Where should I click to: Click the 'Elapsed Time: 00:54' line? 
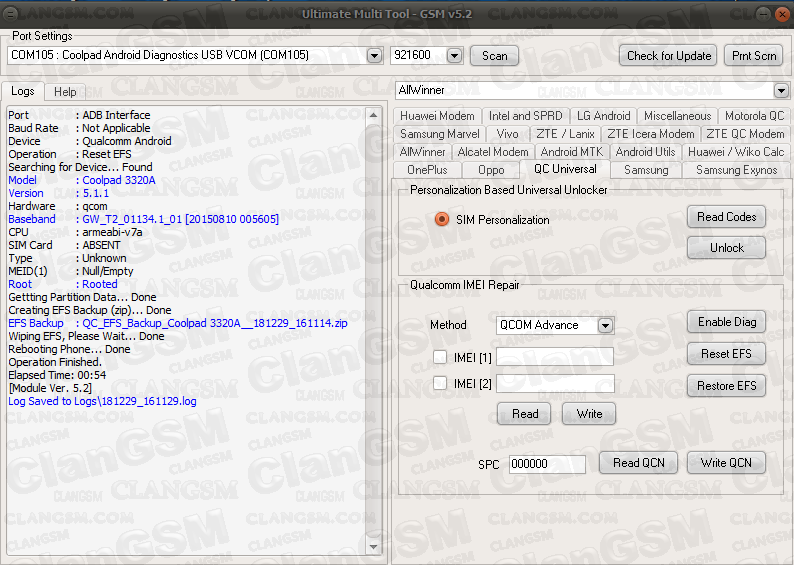[57, 375]
